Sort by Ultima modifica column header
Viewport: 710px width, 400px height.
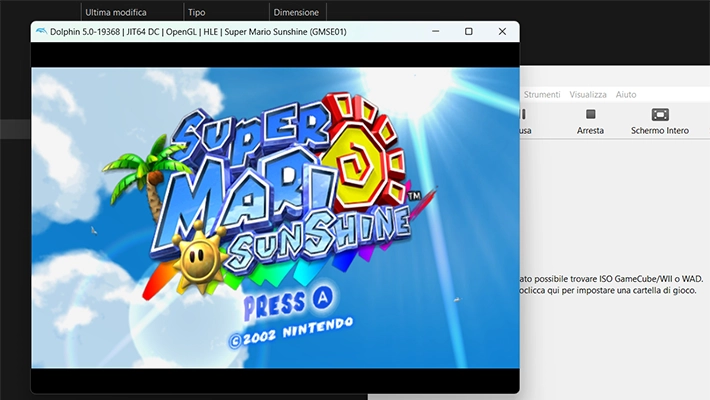(x=115, y=12)
